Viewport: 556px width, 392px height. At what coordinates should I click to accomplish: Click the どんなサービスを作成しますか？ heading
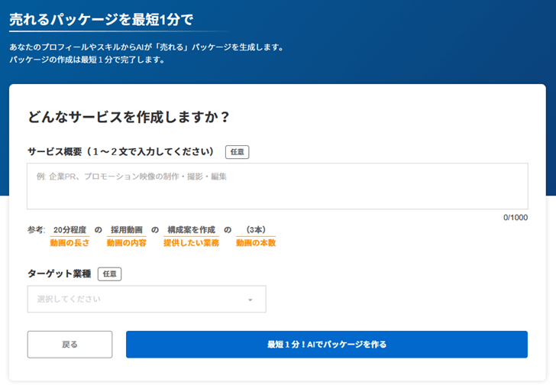tap(128, 117)
